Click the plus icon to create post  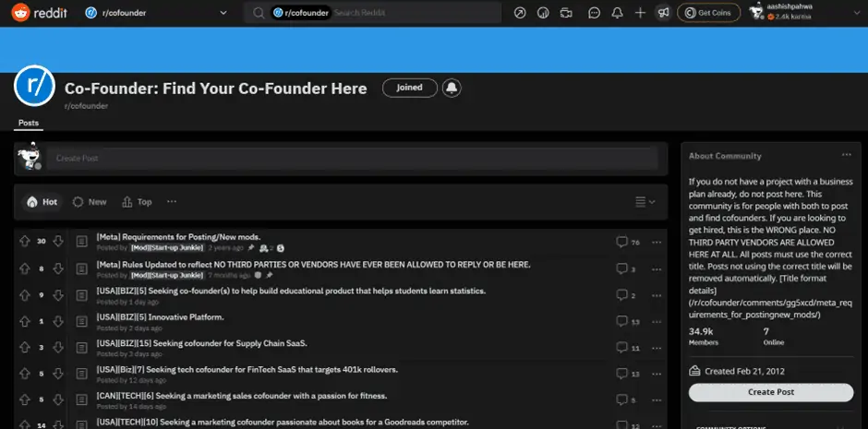tap(641, 13)
